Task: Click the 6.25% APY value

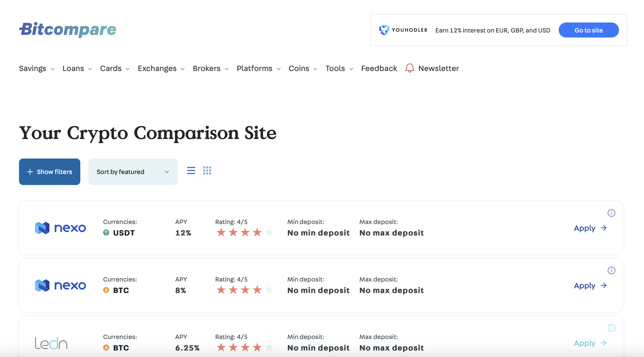Action: click(187, 348)
